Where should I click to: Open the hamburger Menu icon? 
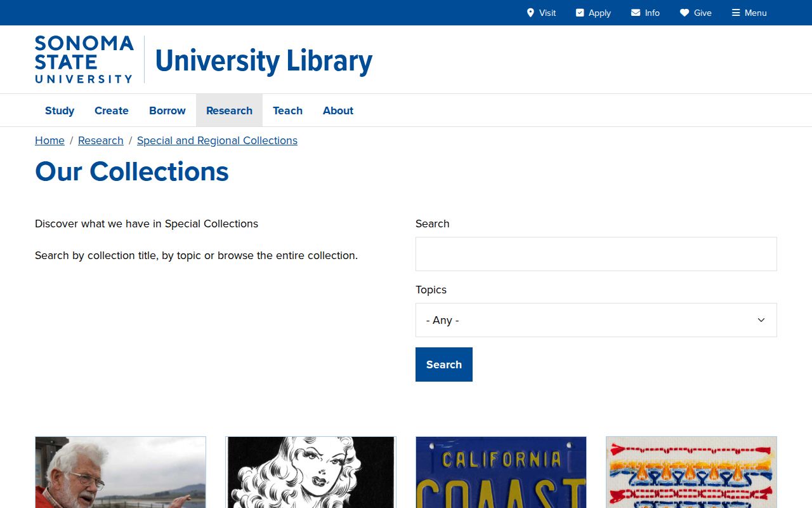736,13
